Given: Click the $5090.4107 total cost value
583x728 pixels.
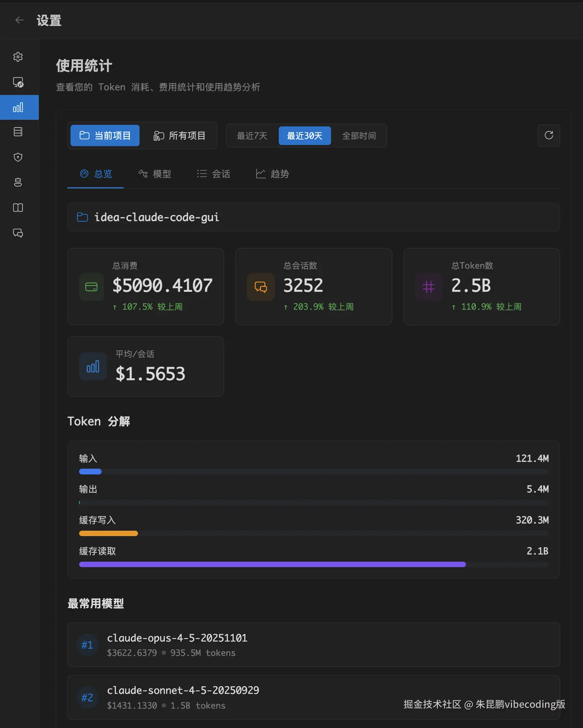Looking at the screenshot, I should (162, 286).
